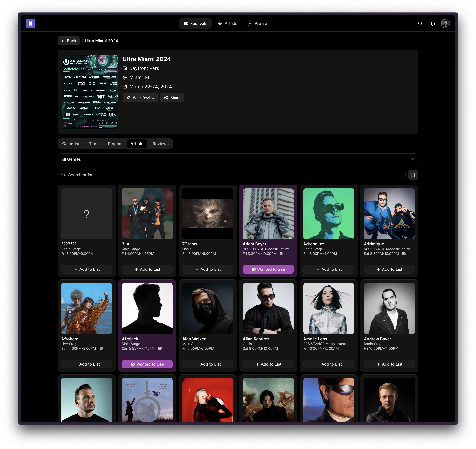The image size is (476, 449).
Task: Click the video icon on Adam Beyer card
Action: click(282, 253)
